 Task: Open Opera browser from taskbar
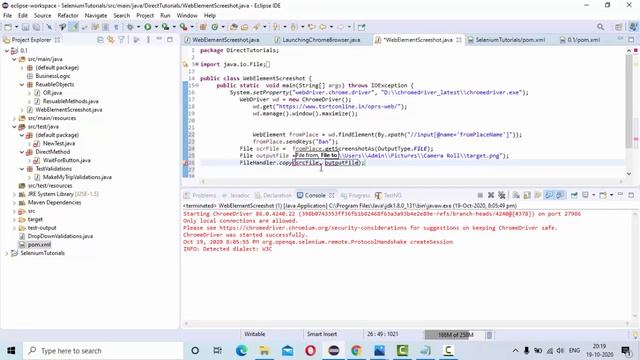click(x=310, y=350)
